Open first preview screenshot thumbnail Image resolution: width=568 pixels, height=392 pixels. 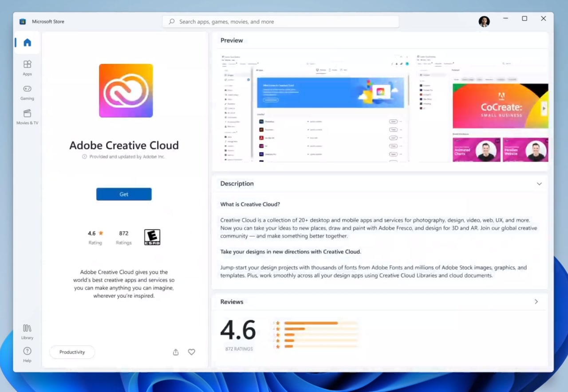(x=315, y=108)
